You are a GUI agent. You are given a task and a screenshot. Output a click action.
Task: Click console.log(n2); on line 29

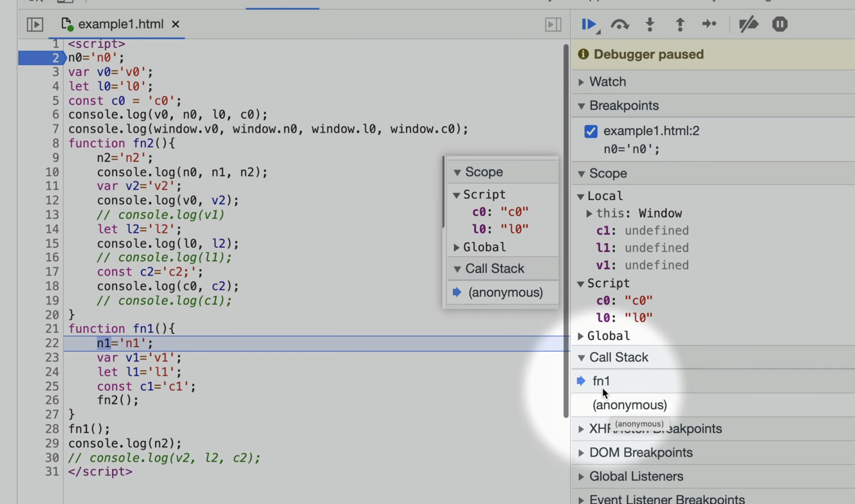pyautogui.click(x=125, y=443)
